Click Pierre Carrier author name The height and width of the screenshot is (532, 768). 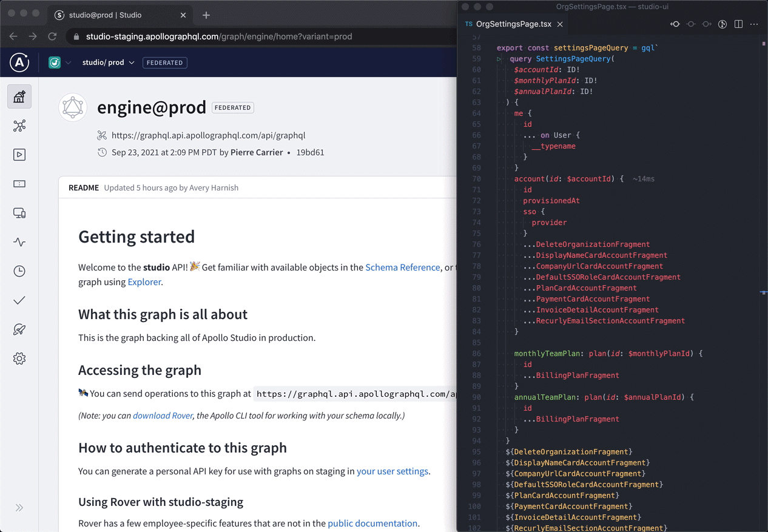pyautogui.click(x=257, y=152)
